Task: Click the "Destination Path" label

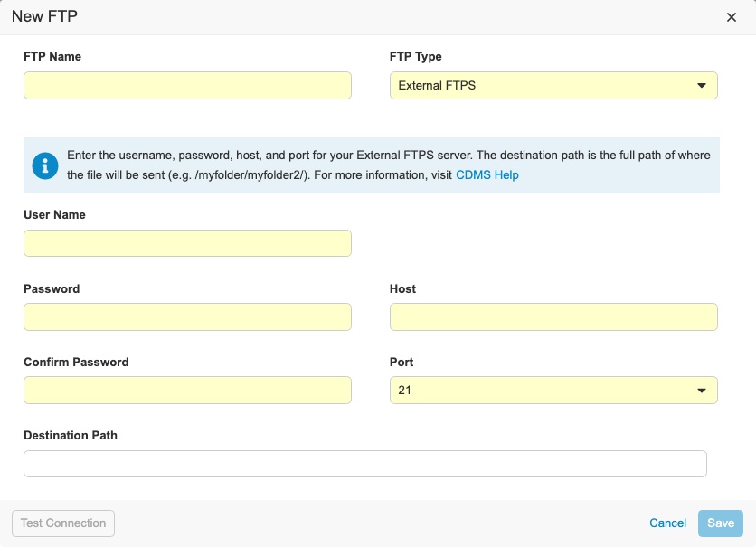Action: (x=71, y=436)
